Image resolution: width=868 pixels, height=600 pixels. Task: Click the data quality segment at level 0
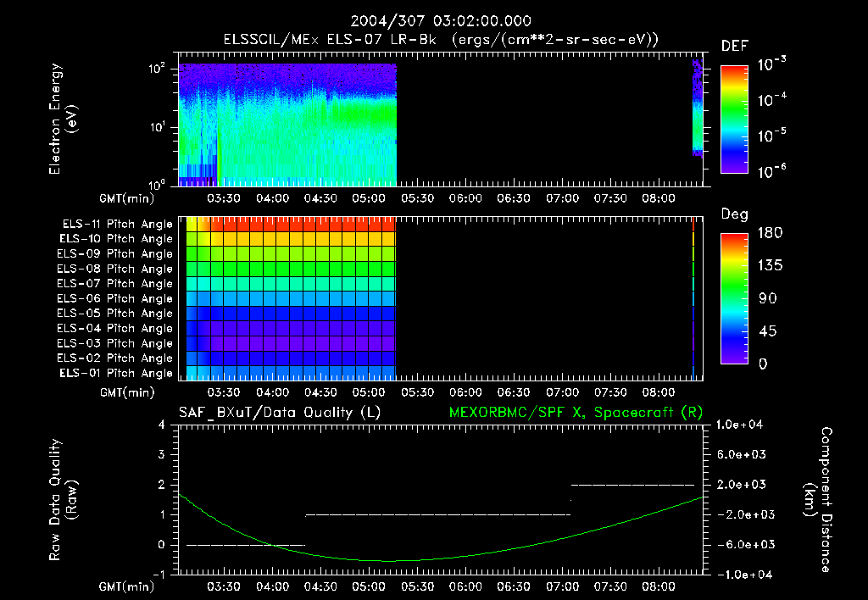tap(246, 545)
